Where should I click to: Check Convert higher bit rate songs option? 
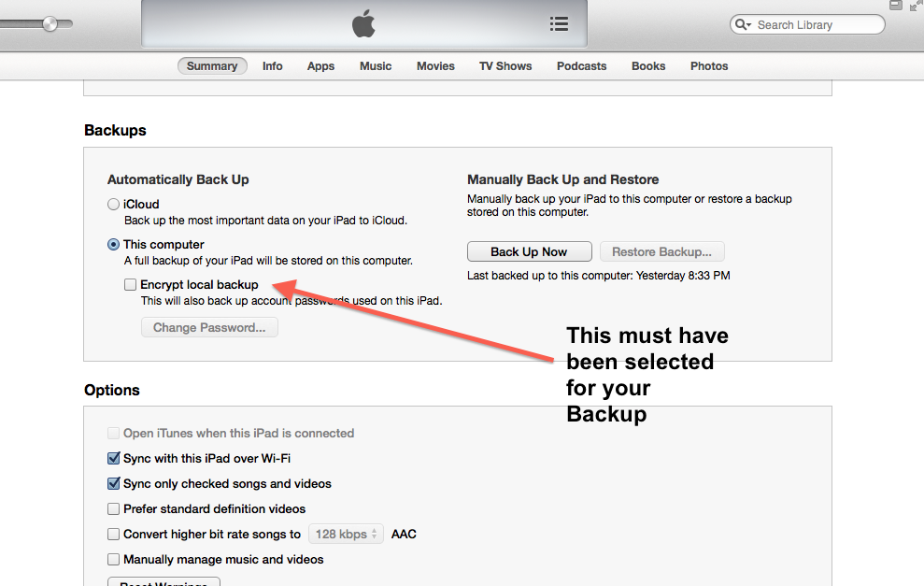[114, 534]
